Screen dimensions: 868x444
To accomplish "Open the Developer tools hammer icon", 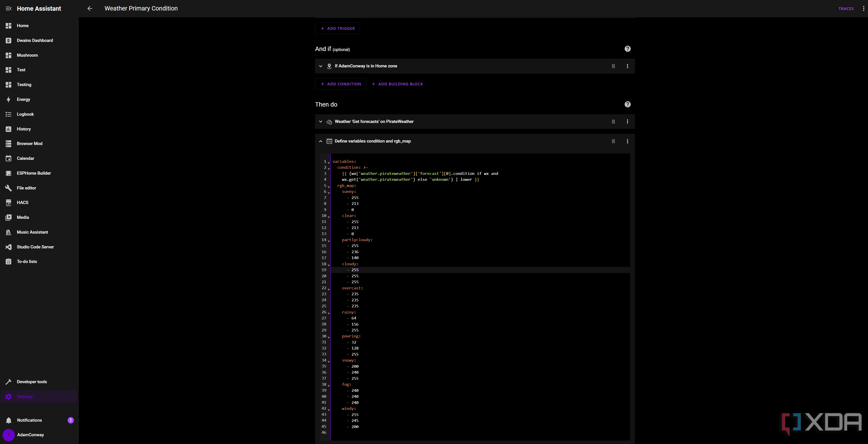I will click(x=8, y=382).
